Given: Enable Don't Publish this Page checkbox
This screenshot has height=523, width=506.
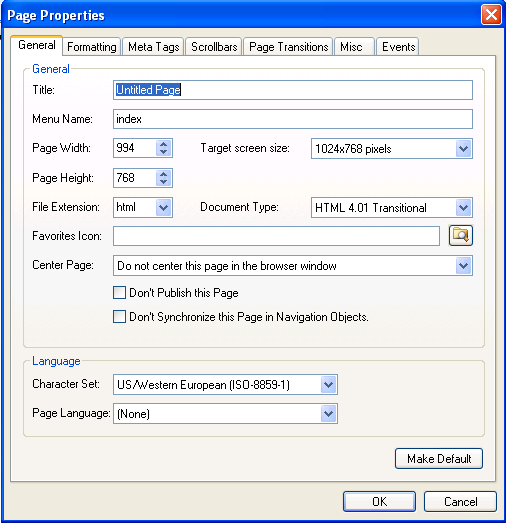Looking at the screenshot, I should coord(119,293).
